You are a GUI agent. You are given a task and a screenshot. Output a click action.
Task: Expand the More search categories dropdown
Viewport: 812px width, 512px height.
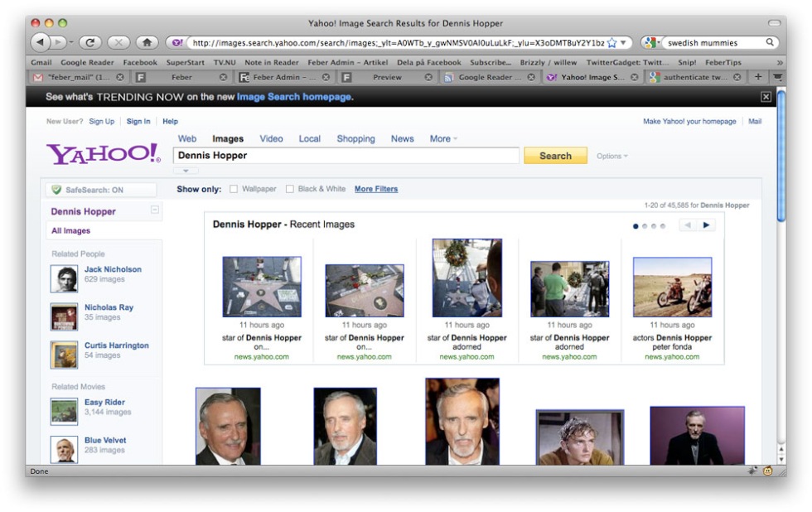tap(443, 139)
